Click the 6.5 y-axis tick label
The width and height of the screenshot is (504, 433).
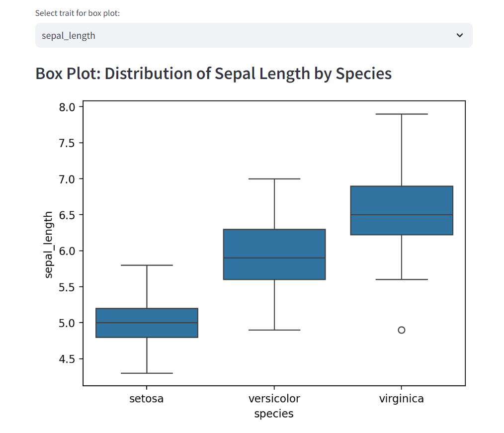[x=66, y=215]
